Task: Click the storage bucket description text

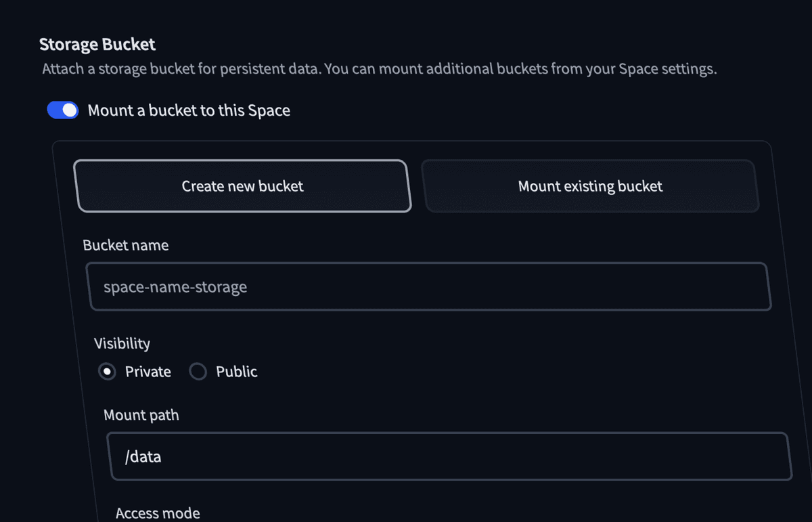Action: coord(379,68)
